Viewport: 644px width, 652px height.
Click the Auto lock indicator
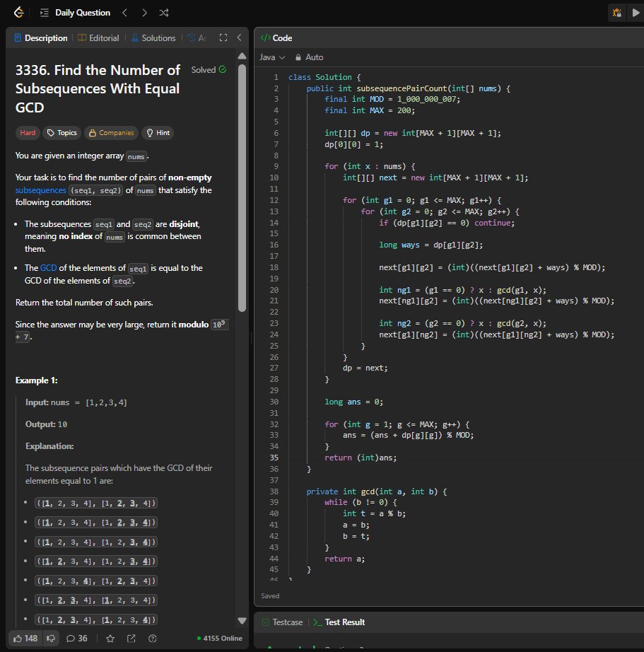[x=309, y=57]
